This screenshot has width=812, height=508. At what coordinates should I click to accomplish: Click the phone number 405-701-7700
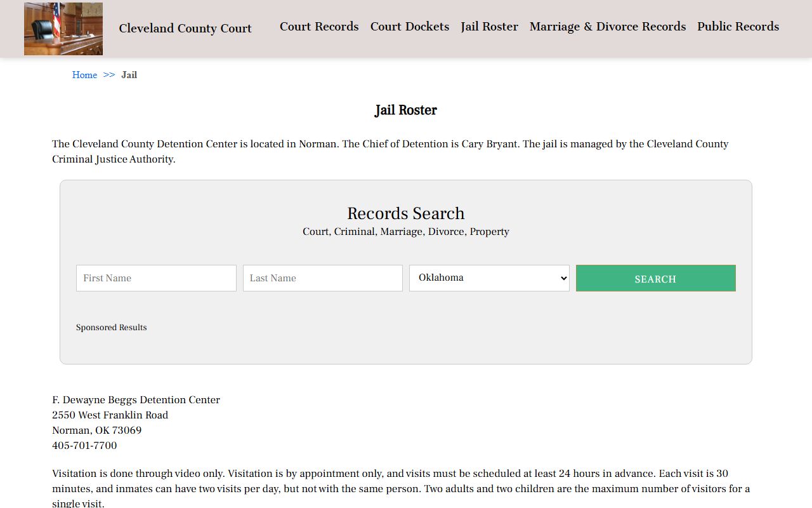(84, 446)
